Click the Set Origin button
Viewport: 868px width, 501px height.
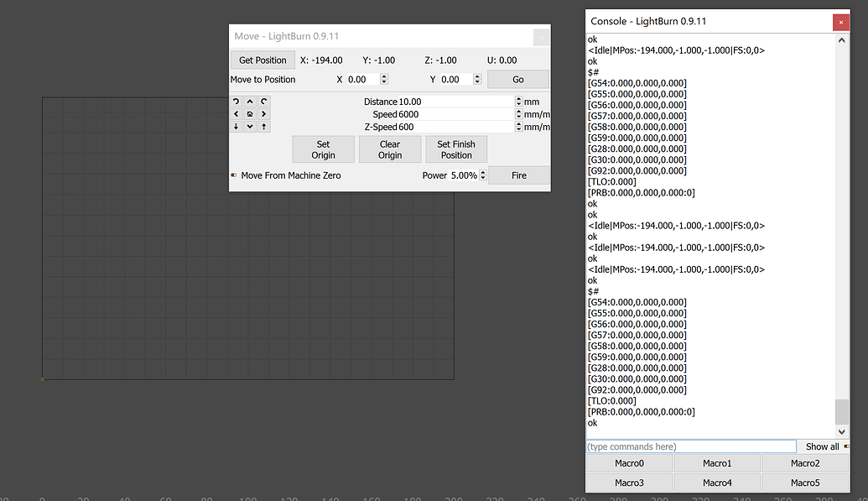point(323,149)
